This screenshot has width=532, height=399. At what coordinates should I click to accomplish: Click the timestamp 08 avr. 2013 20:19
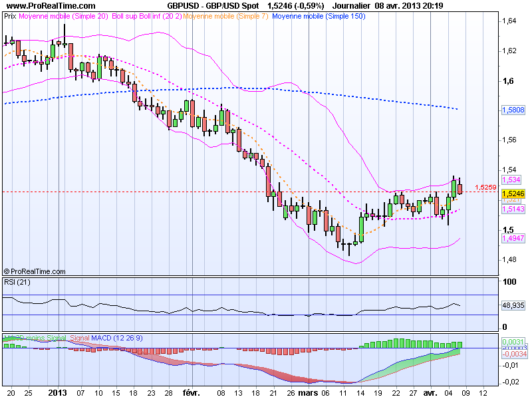click(x=409, y=6)
